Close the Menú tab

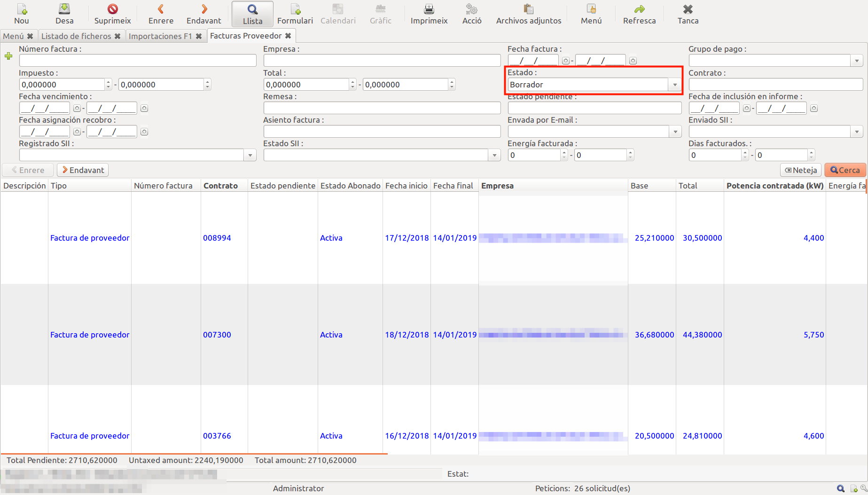(30, 36)
